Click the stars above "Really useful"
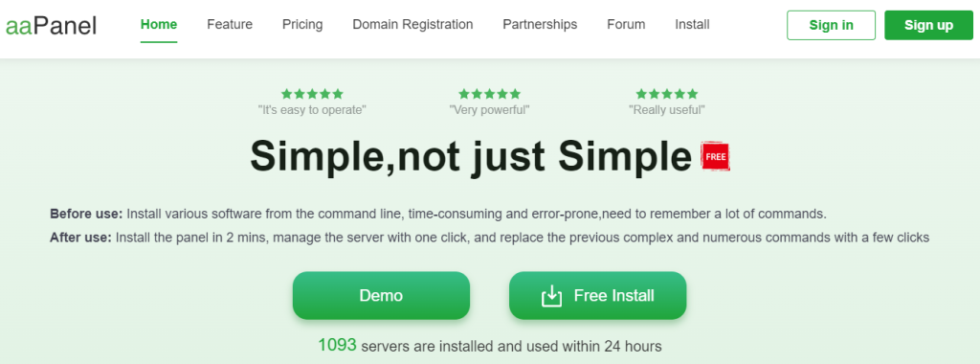The height and width of the screenshot is (364, 980). [667, 94]
